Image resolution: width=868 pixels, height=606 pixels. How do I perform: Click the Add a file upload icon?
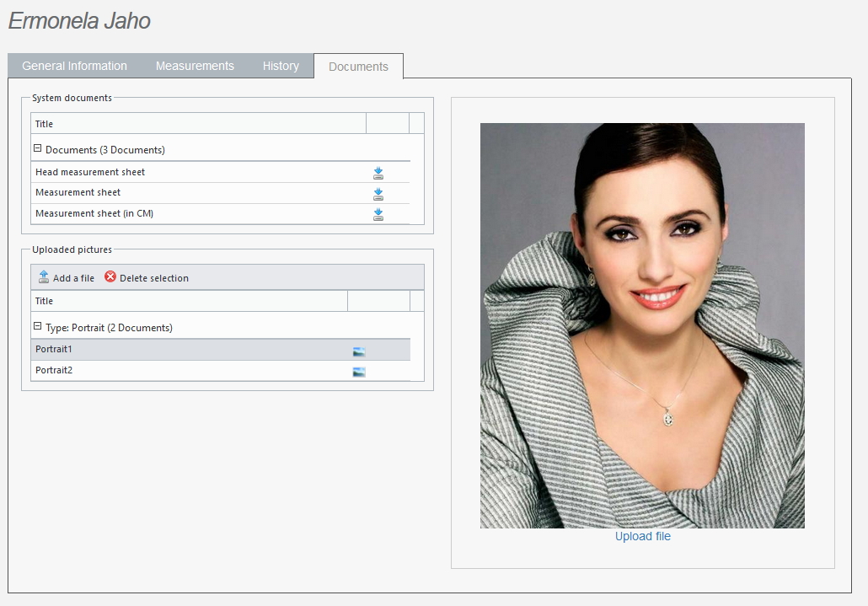44,276
